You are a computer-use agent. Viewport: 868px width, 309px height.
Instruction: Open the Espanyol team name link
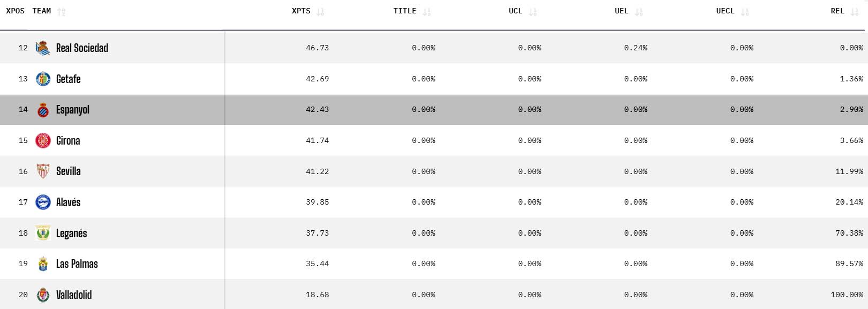tap(73, 110)
